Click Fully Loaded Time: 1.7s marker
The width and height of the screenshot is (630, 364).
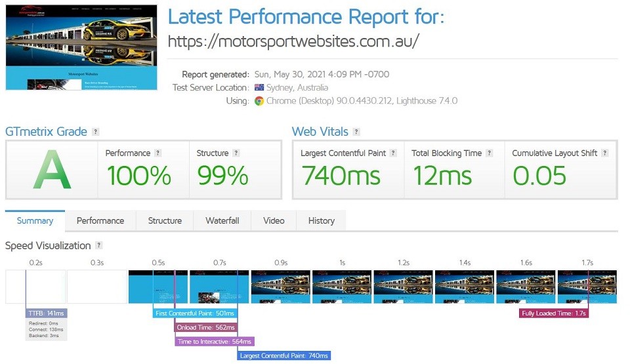click(x=554, y=313)
